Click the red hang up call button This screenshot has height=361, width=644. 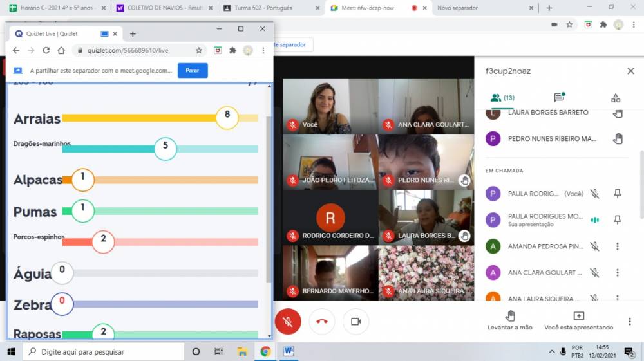(322, 321)
